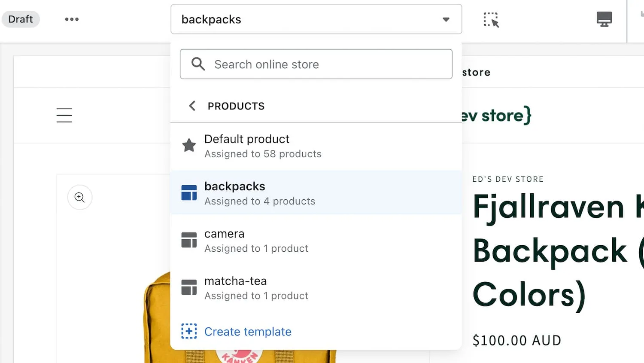Click 'Assigned to 4 products' text

260,201
